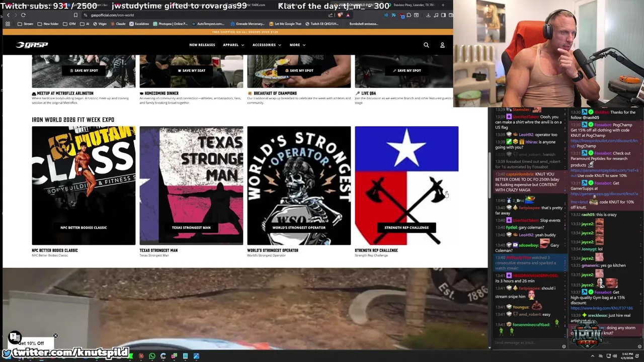This screenshot has height=362, width=644.
Task: Click the Strength Rep Challenge title below its card
Action: click(376, 250)
